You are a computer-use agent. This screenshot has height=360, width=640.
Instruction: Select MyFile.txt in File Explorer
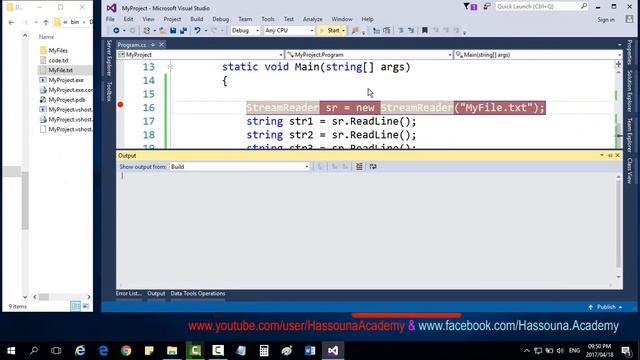(x=60, y=70)
